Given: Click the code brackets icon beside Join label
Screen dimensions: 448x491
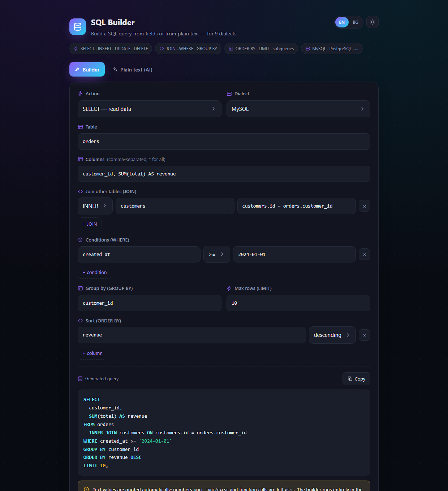Looking at the screenshot, I should (80, 191).
